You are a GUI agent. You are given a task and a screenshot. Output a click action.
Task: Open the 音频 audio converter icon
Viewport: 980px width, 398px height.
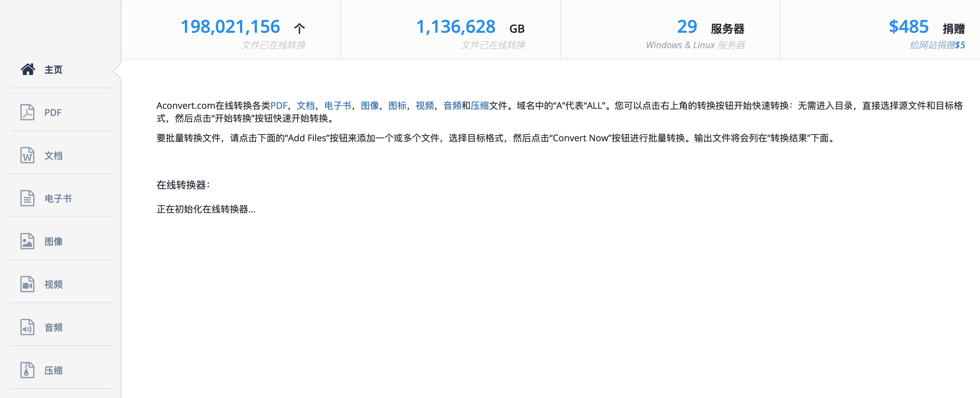27,327
